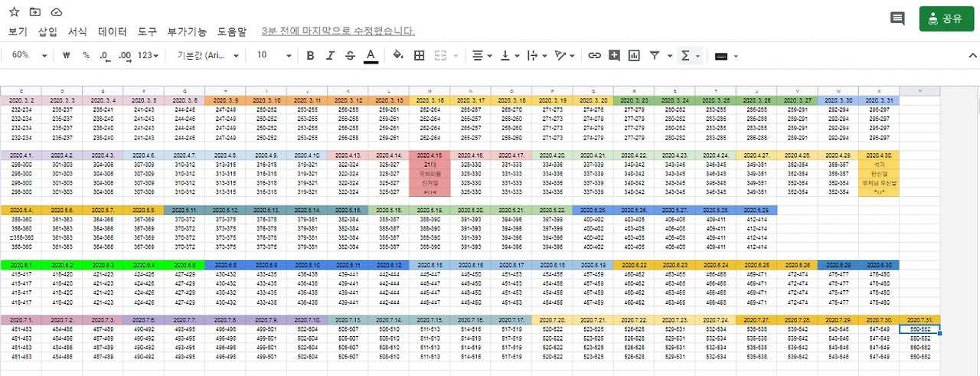Click the merge cells icon
The image size is (980, 376).
[x=441, y=55]
